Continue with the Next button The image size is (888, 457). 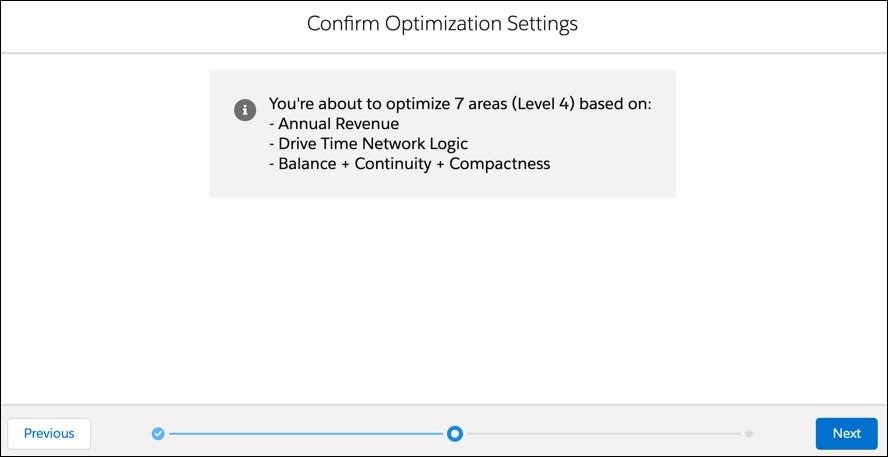pos(847,433)
